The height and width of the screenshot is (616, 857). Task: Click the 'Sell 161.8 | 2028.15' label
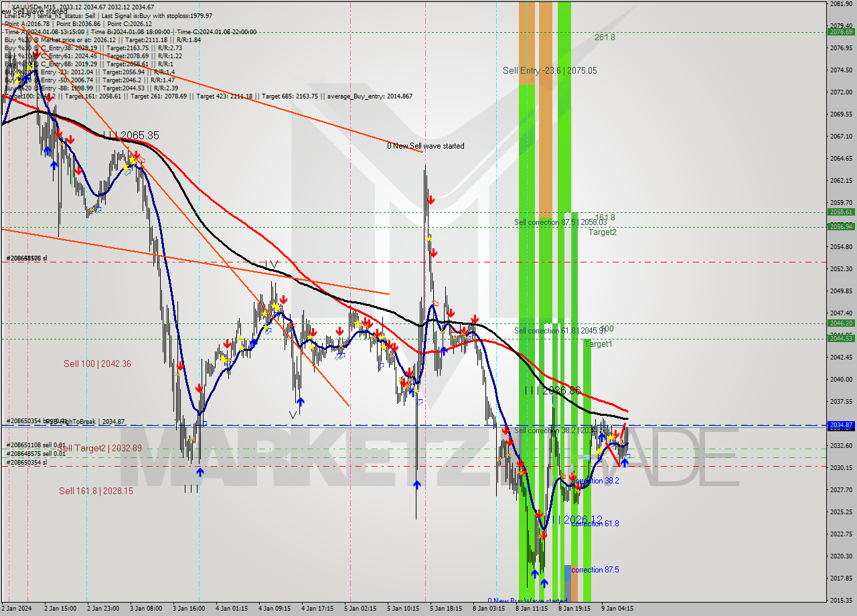96,491
